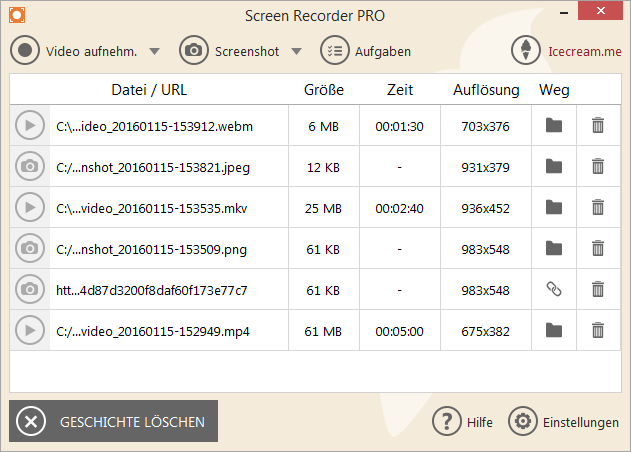Click the Auflösung column header
631x452 pixels.
pyautogui.click(x=486, y=90)
